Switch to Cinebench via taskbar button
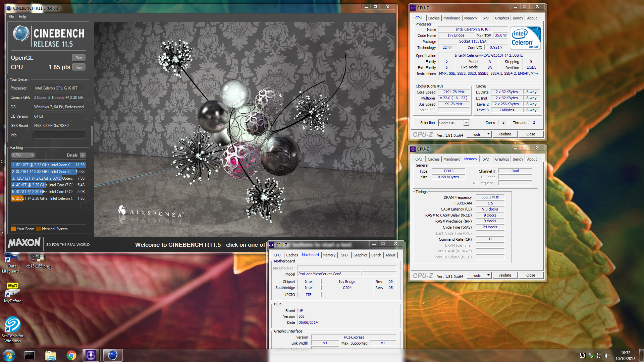Image resolution: width=644 pixels, height=362 pixels. [113, 355]
